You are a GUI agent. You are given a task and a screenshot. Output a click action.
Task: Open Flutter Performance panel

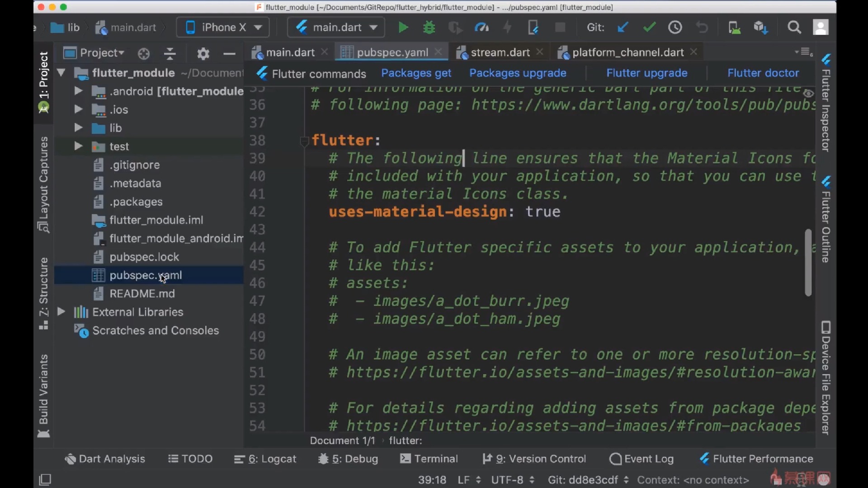click(x=756, y=459)
